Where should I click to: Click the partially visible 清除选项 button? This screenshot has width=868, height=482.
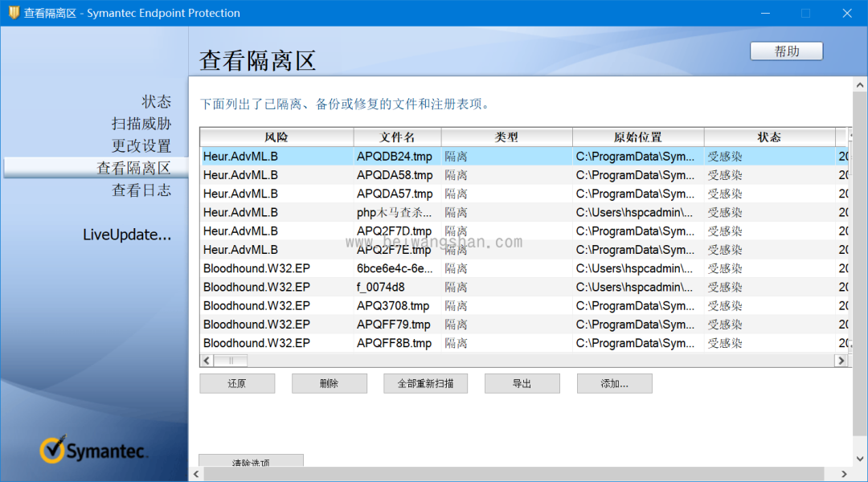(x=251, y=460)
